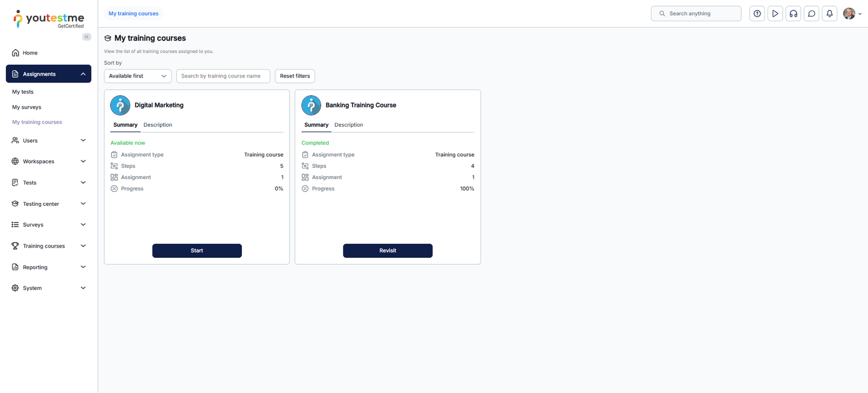Click the training course name search field

[223, 76]
